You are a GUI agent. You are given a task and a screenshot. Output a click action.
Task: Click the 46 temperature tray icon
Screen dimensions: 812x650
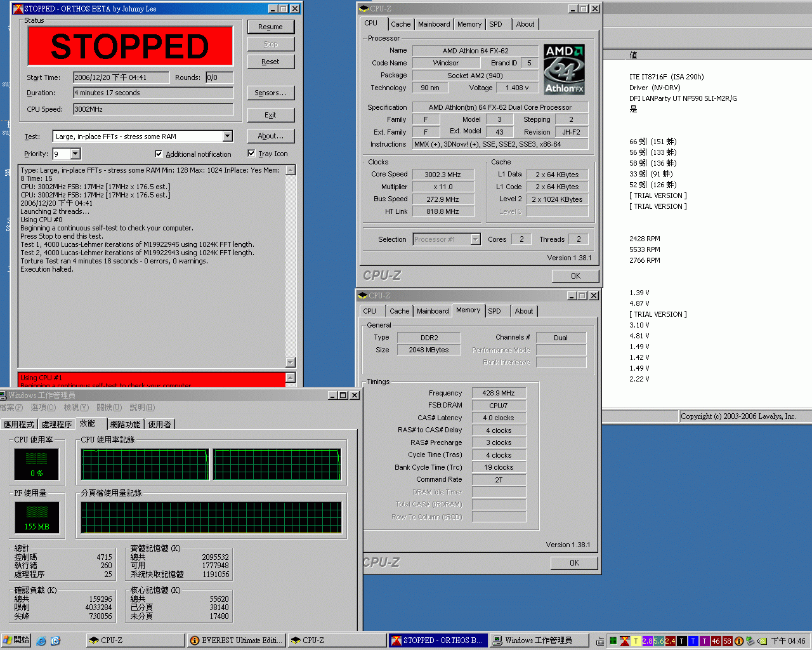click(716, 641)
